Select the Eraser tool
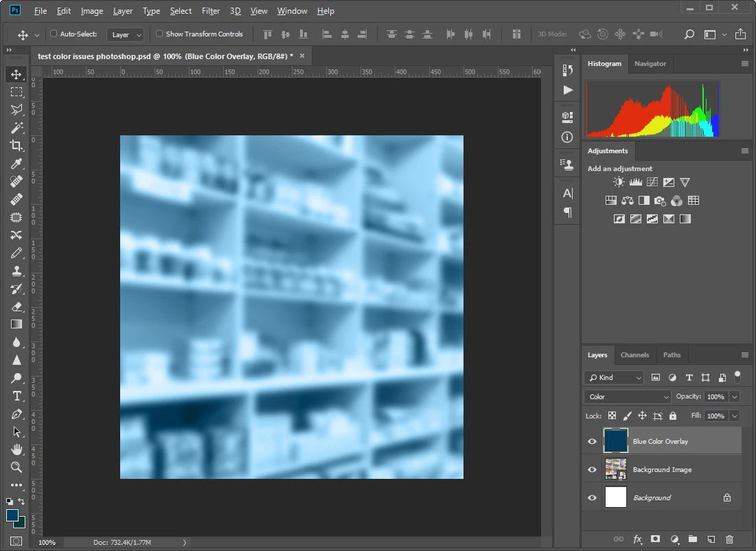Viewport: 756px width, 551px height. point(16,306)
